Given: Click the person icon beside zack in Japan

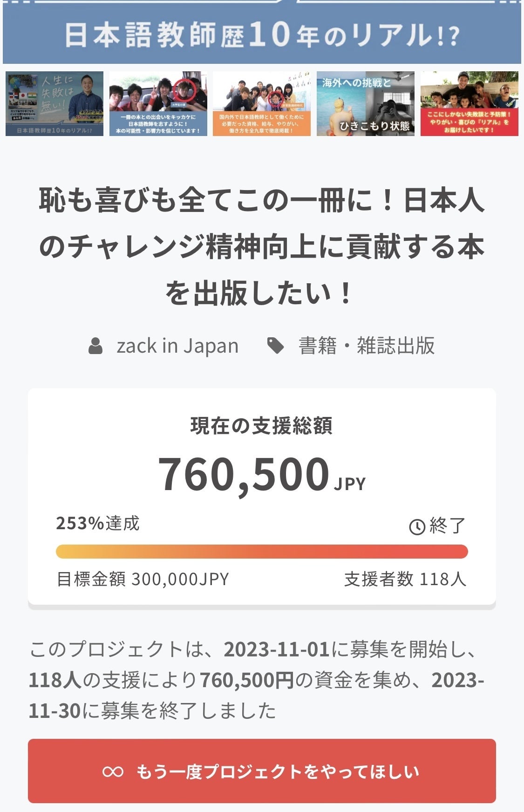Looking at the screenshot, I should point(95,346).
